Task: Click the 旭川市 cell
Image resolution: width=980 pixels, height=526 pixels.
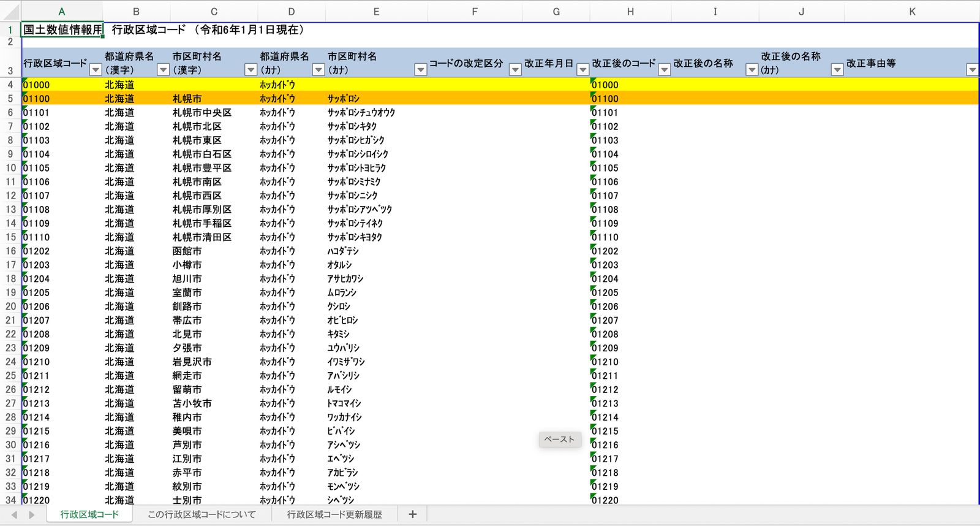Action: [x=214, y=279]
